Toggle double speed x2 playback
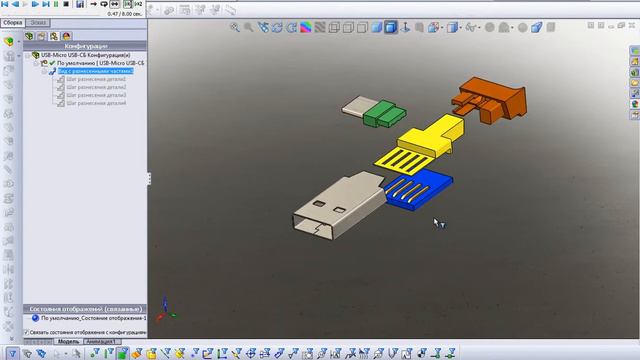640x360 pixels. [x=138, y=4]
